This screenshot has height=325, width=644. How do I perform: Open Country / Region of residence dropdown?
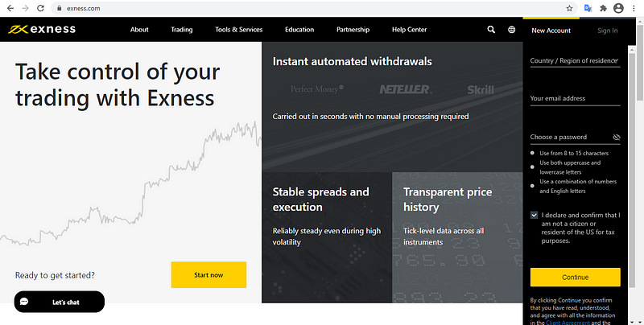pyautogui.click(x=575, y=60)
